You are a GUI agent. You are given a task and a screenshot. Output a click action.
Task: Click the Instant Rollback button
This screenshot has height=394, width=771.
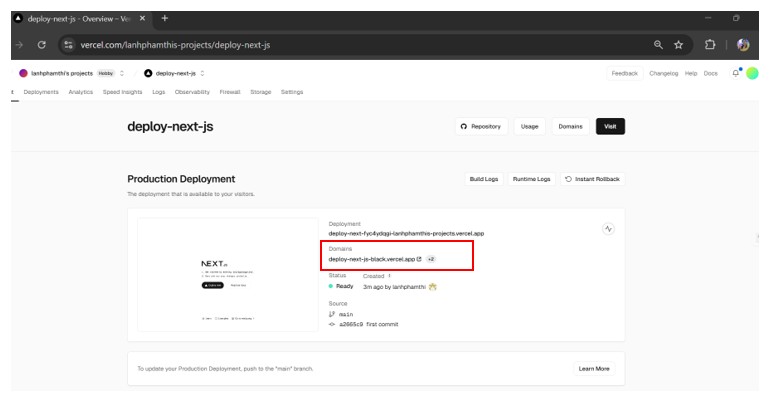coord(593,179)
